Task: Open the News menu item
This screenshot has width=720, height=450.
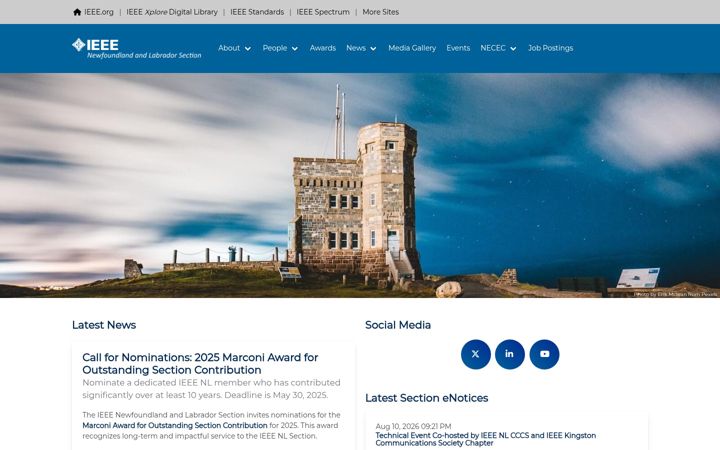Action: click(356, 48)
